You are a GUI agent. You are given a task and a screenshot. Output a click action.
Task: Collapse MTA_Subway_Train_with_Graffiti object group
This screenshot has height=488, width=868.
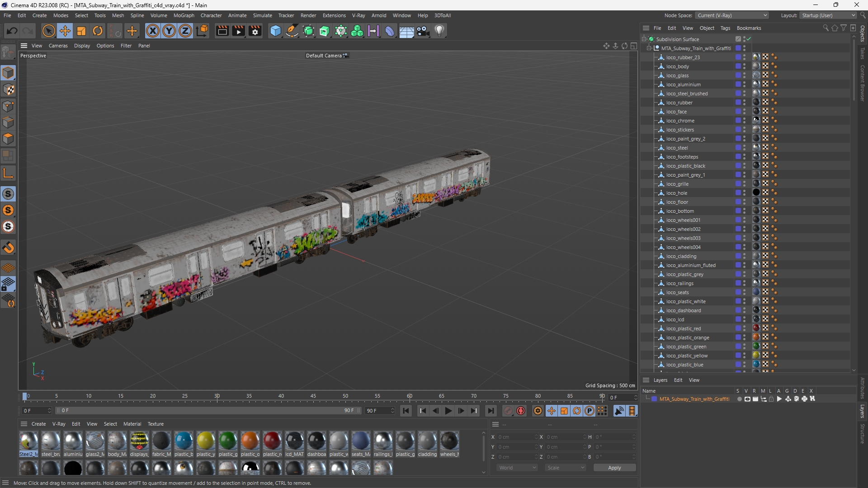point(650,48)
